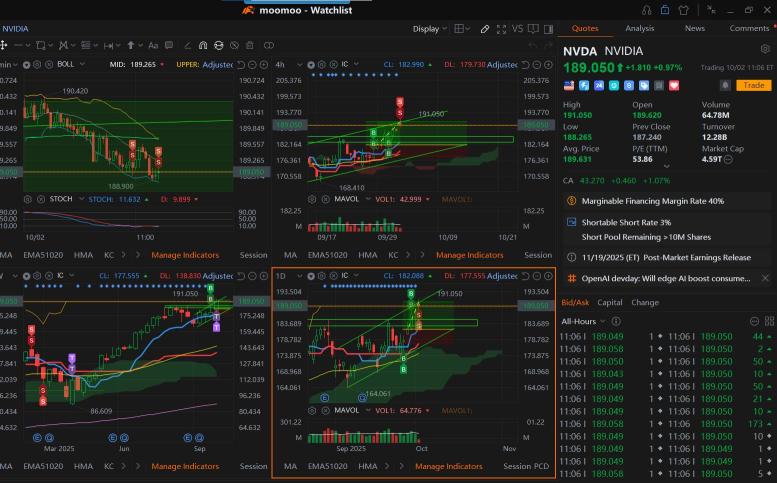
Task: Close the OpenAI devday news banner
Action: (765, 278)
